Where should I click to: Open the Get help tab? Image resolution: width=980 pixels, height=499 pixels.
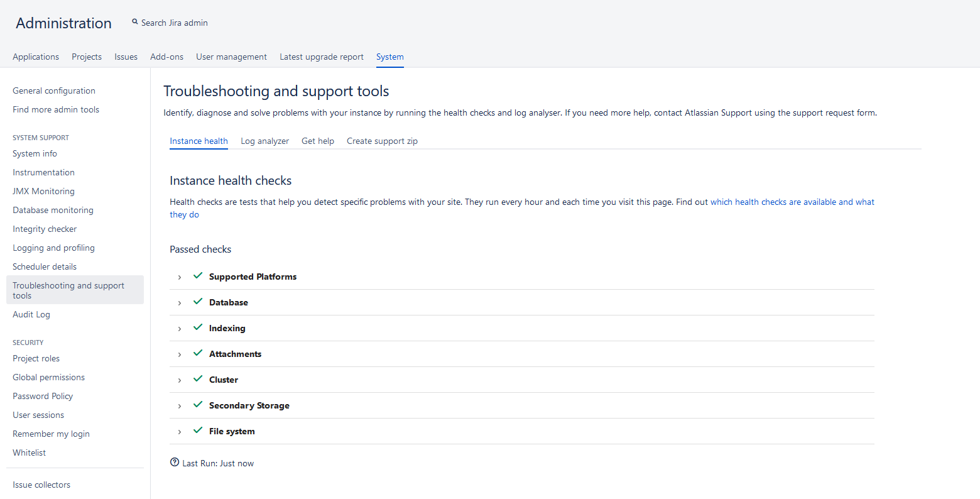click(317, 141)
